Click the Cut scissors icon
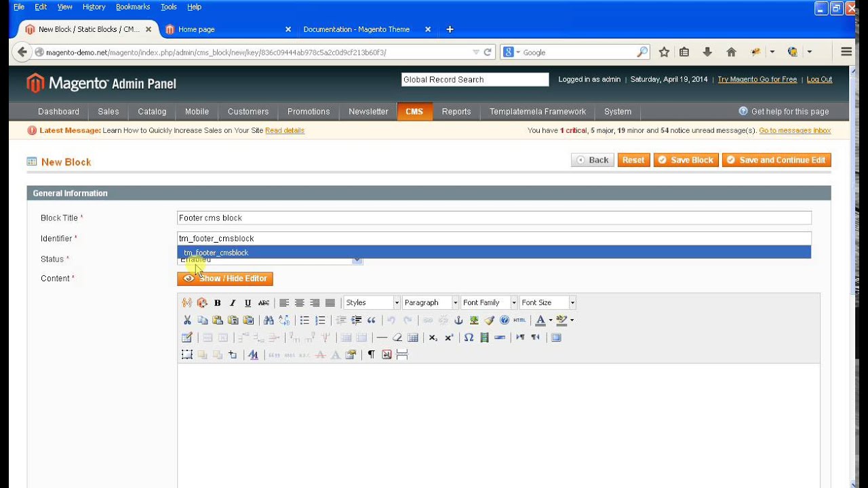The image size is (868, 488). click(187, 320)
